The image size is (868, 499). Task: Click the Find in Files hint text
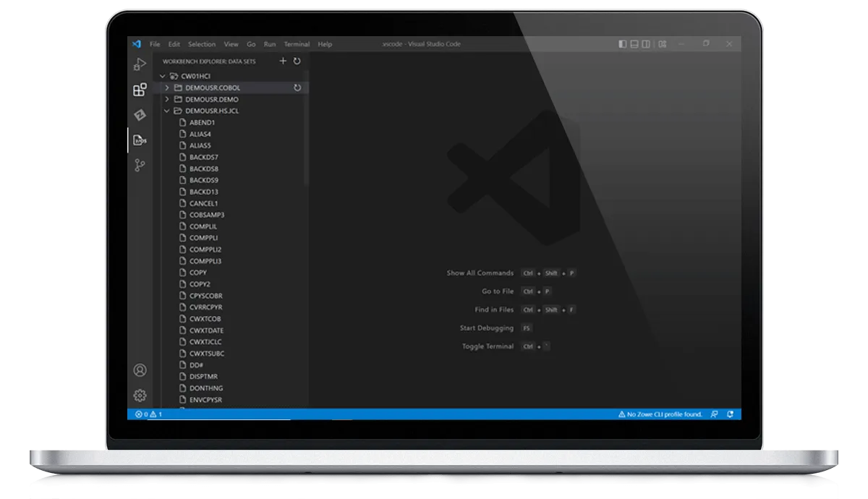494,310
